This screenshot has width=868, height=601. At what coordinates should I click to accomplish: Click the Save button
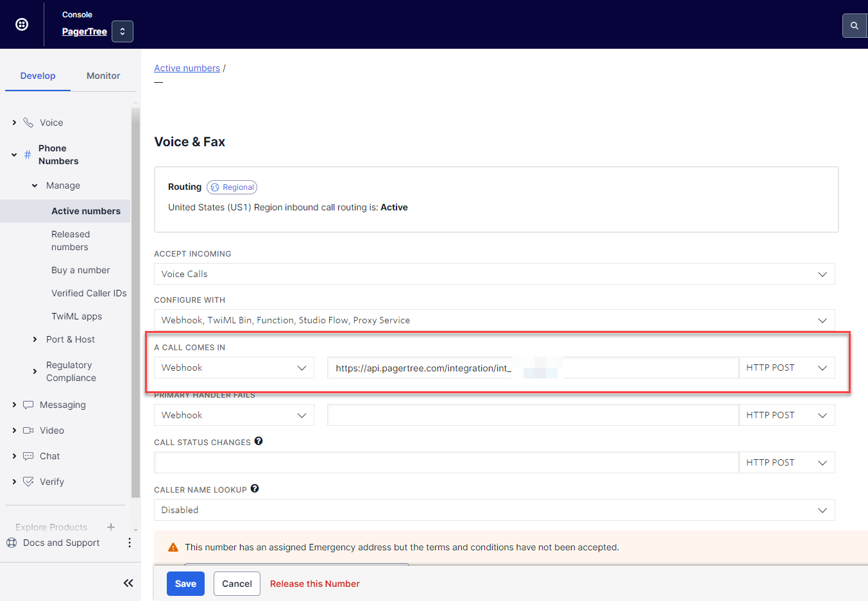[x=185, y=584]
